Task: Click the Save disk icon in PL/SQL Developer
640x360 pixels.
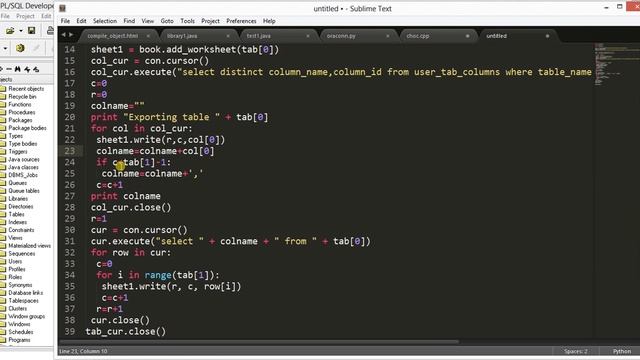Action: (x=31, y=31)
